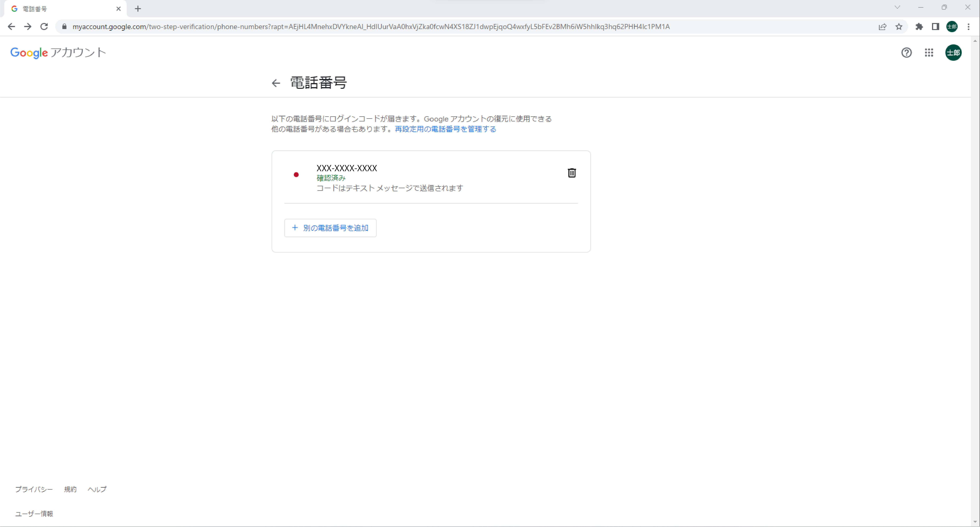Viewport: 980px width, 527px height.
Task: Open a new tab with plus button
Action: 138,9
